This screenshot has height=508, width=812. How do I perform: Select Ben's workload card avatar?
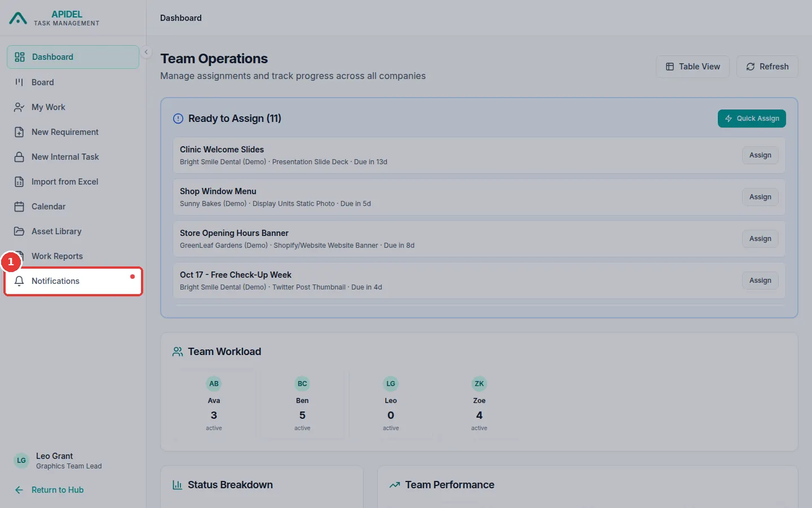click(302, 384)
